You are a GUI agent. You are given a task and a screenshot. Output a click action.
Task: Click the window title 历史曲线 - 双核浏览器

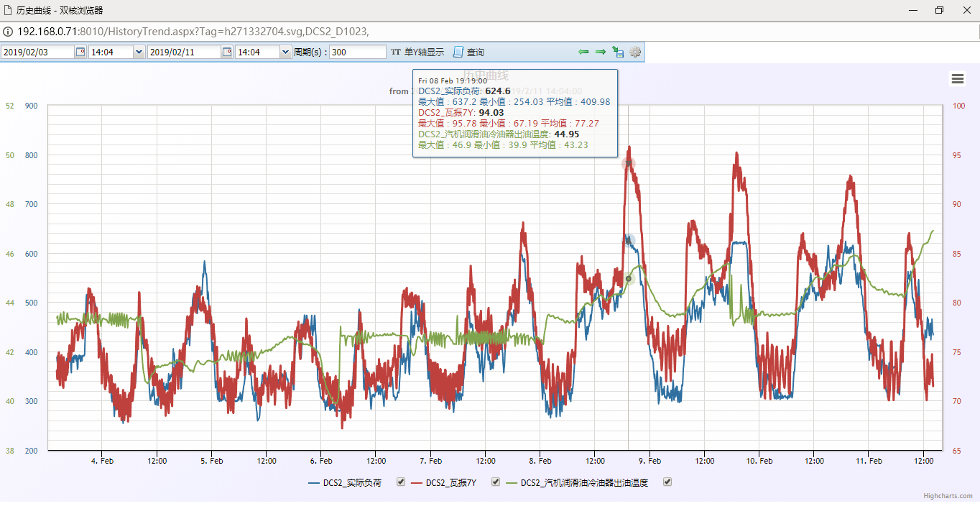coord(59,10)
